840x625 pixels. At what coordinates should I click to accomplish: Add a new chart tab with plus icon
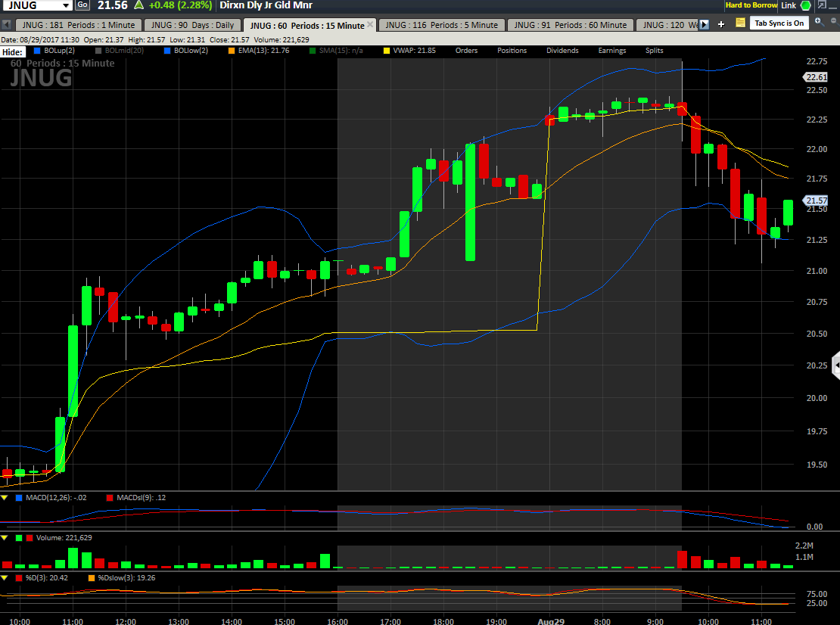pos(721,24)
